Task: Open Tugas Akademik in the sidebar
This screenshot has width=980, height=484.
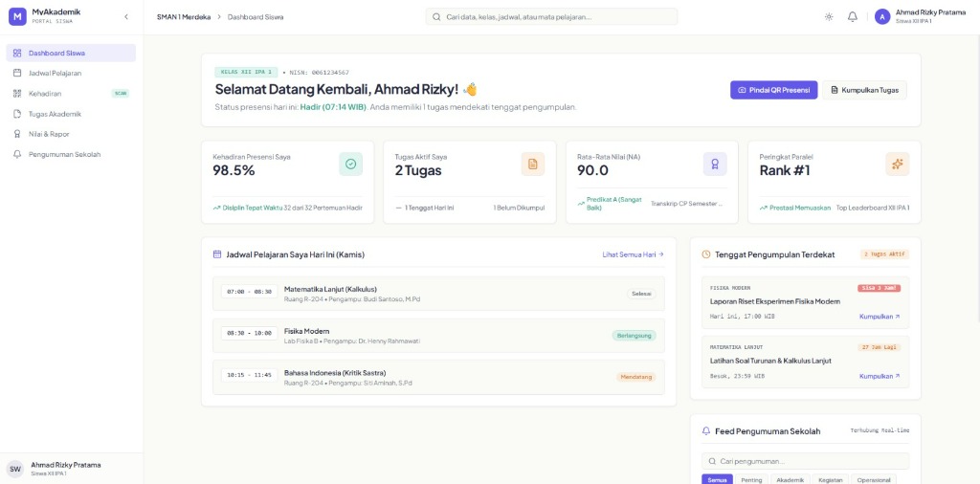Action: (71, 114)
